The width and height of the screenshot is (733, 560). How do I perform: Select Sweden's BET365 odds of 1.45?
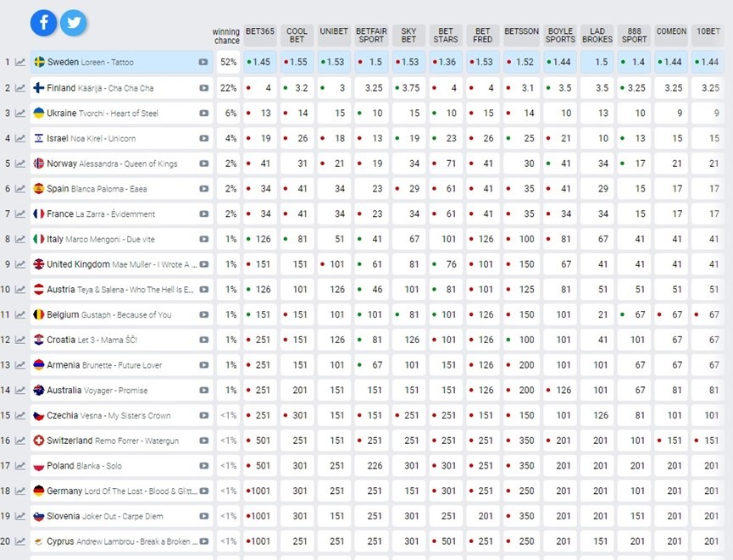(260, 62)
